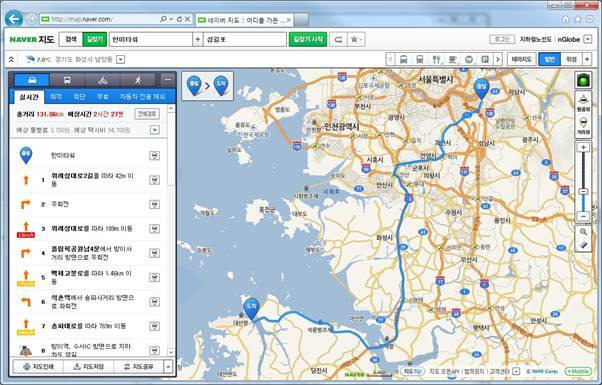The image size is (602, 385).
Task: Add a waypoint with the plus button
Action: point(197,39)
